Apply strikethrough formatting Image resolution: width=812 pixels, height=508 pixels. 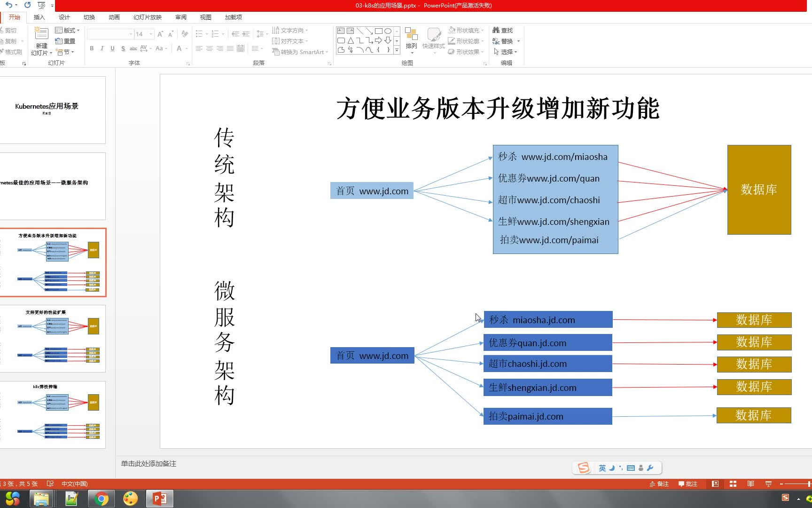pos(133,48)
